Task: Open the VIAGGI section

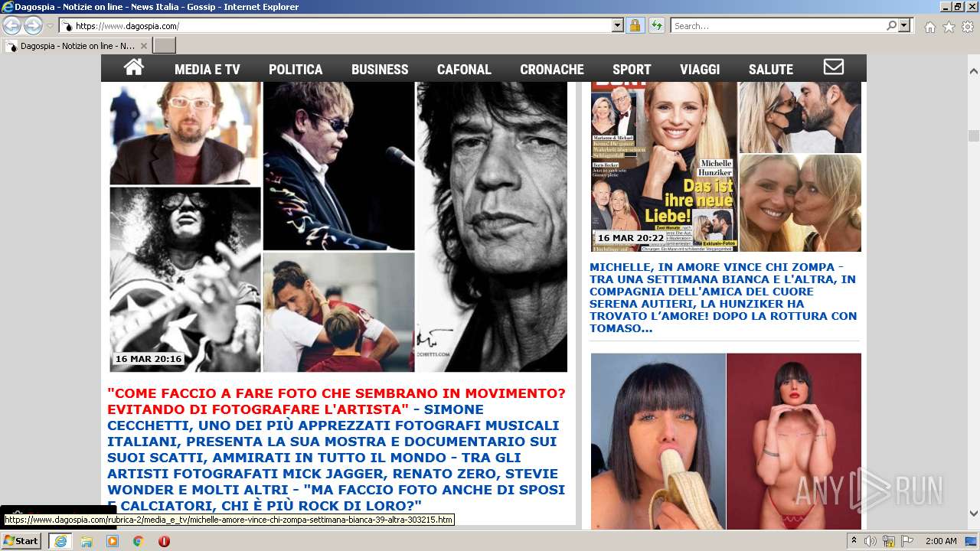Action: pos(700,69)
